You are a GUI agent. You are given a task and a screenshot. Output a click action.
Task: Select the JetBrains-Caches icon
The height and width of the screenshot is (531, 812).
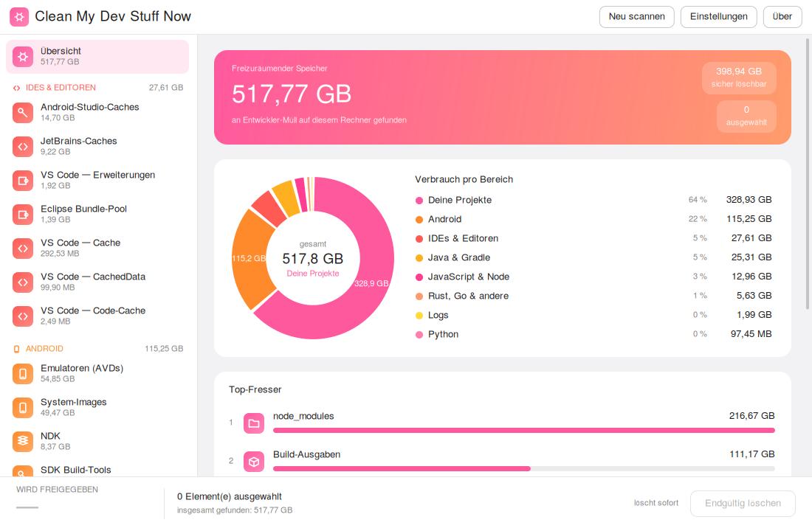23,147
